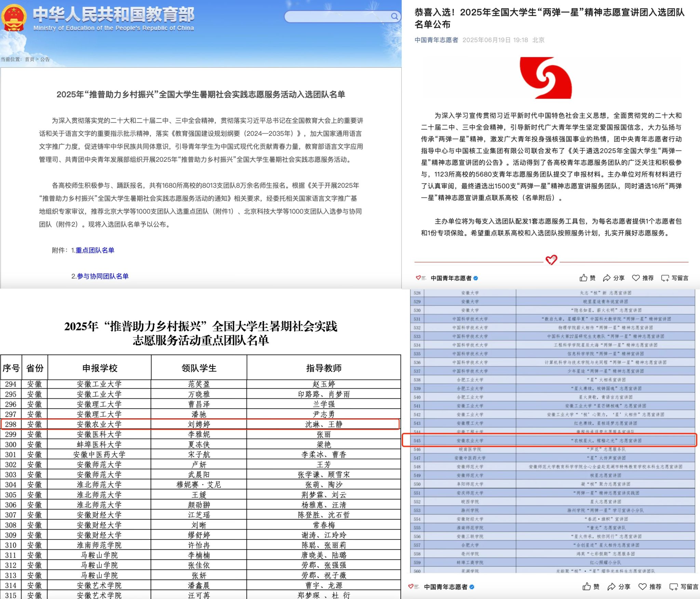Click the search magnifier icon
The width and height of the screenshot is (700, 599).
tap(394, 16)
